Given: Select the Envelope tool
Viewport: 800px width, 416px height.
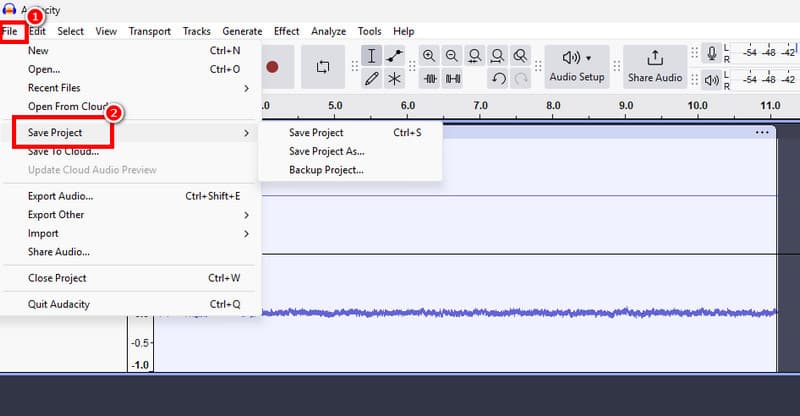Looking at the screenshot, I should point(394,56).
